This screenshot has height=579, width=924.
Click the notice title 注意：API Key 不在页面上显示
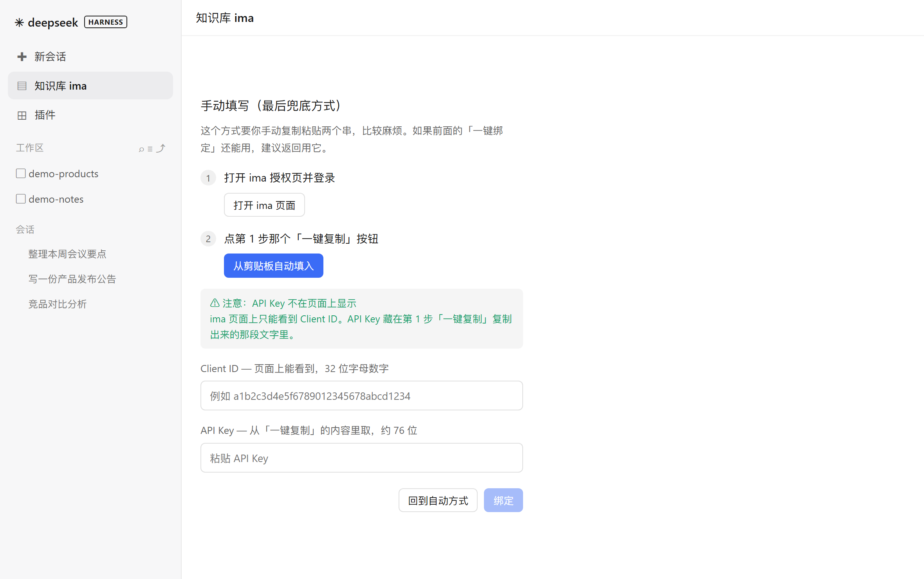pos(289,303)
